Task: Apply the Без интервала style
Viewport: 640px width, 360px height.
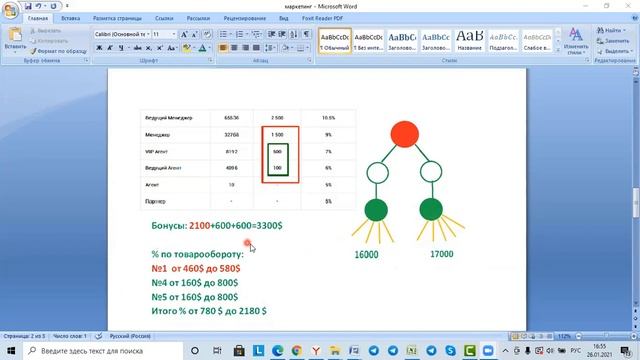Action: coord(368,41)
